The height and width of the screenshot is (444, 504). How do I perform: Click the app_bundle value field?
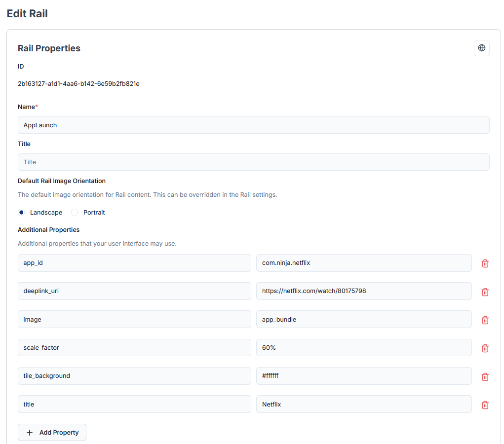point(364,319)
